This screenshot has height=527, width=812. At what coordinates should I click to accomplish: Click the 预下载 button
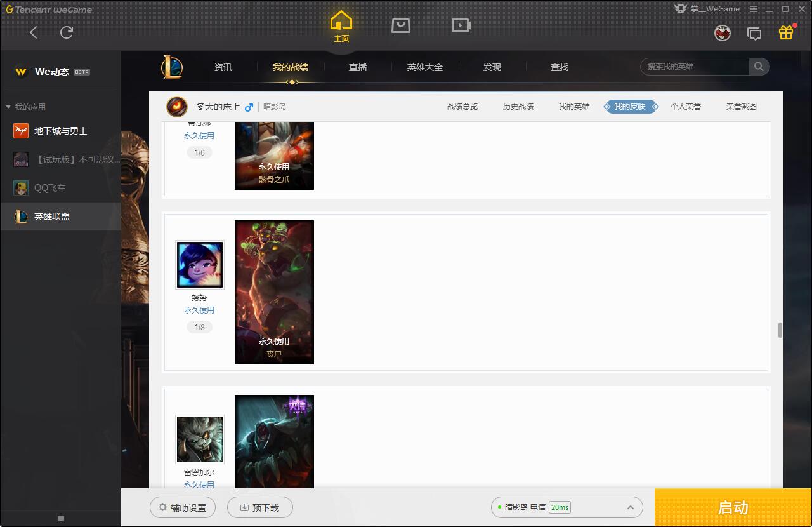260,507
